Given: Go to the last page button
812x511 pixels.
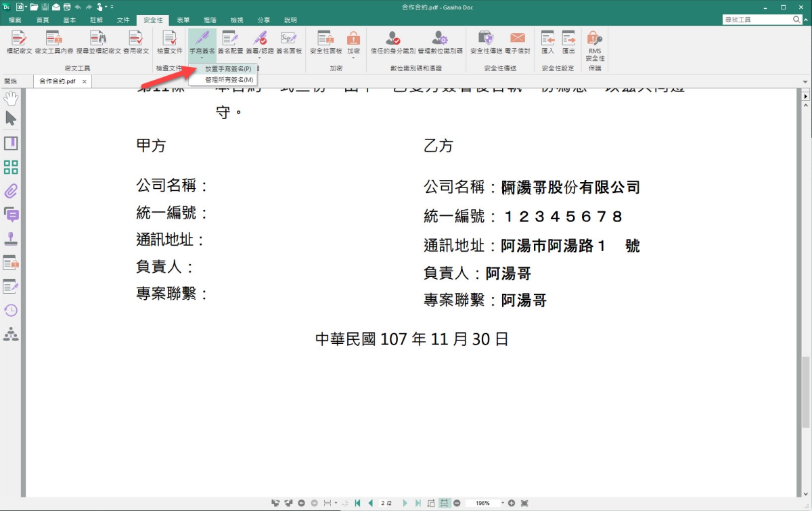Looking at the screenshot, I should tap(418, 504).
